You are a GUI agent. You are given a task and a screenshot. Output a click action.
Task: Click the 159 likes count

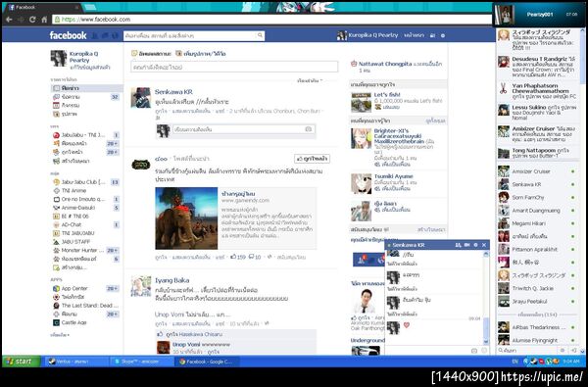238,257
